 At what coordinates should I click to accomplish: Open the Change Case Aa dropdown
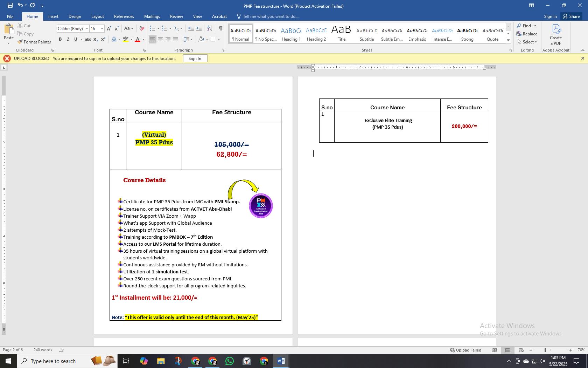[128, 29]
